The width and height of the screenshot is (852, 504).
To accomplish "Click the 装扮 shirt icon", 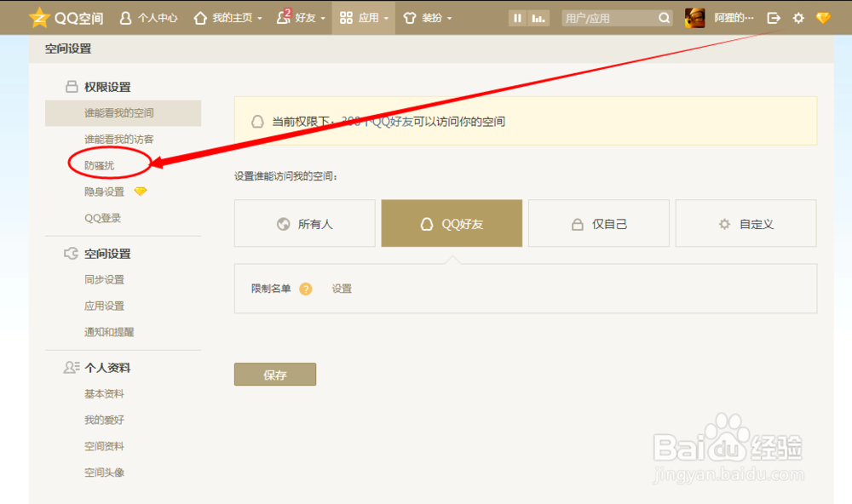I will (x=410, y=18).
